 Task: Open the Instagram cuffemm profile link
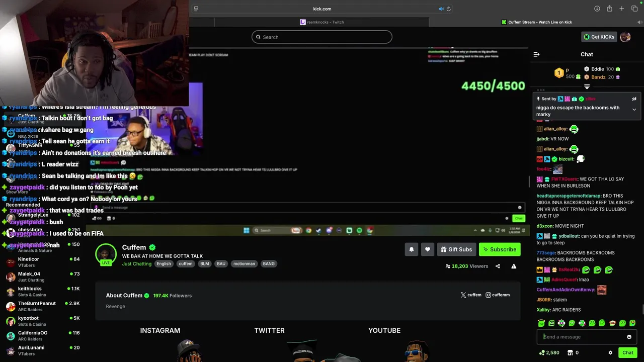click(x=498, y=295)
